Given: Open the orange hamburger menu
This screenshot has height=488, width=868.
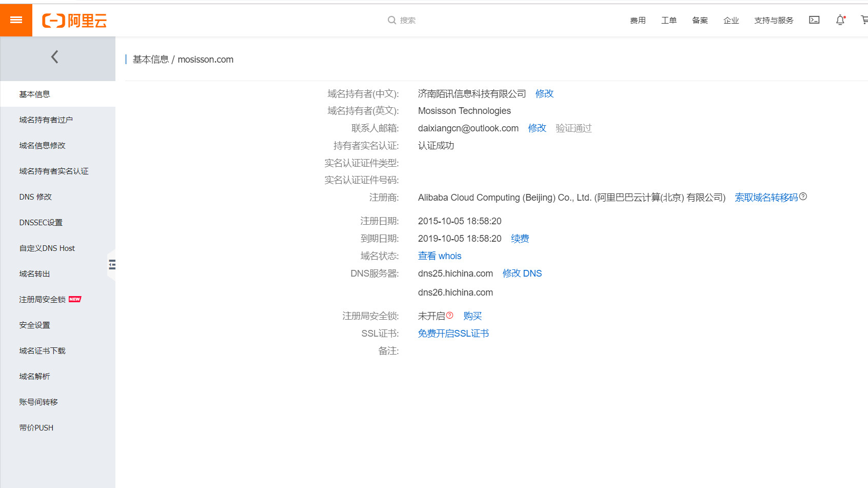Looking at the screenshot, I should click(x=16, y=20).
